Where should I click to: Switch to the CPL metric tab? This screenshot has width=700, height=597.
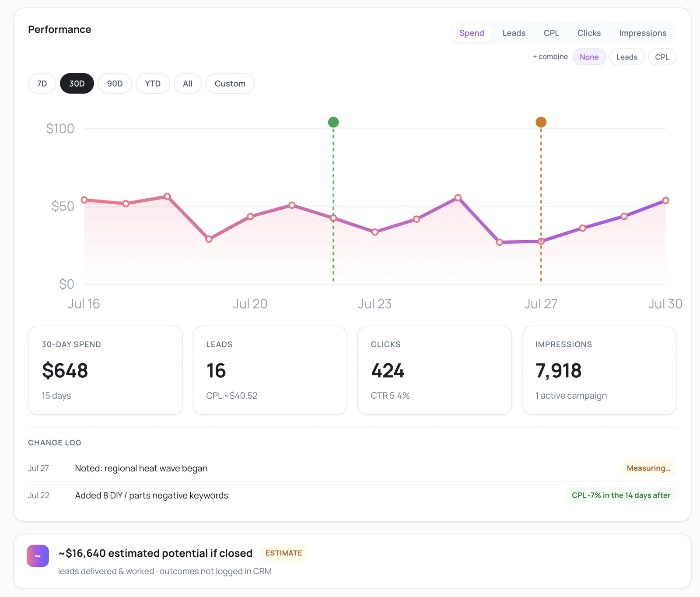pos(551,33)
